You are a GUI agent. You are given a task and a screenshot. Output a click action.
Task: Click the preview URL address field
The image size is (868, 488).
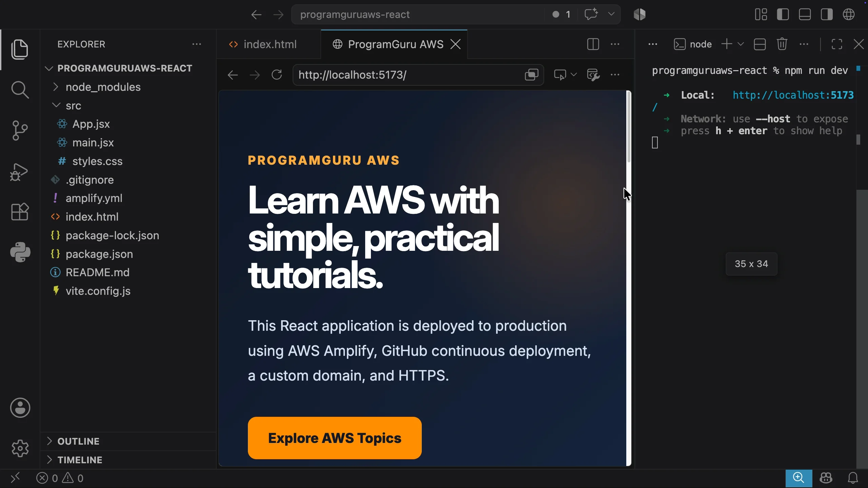tap(409, 75)
